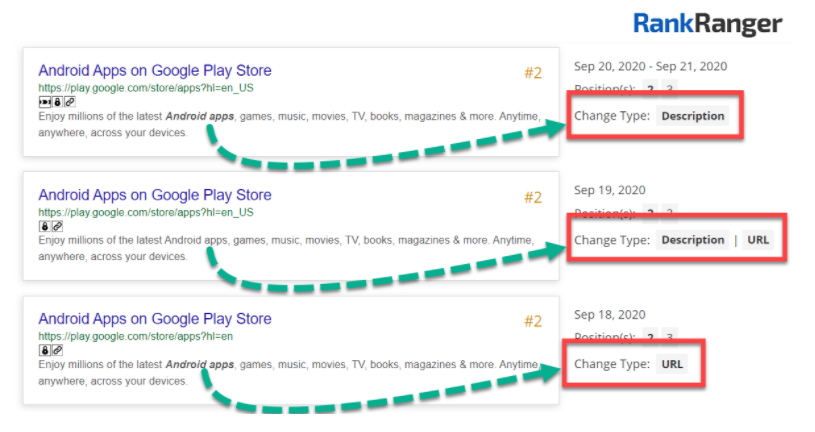This screenshot has width=815, height=432.
Task: Click the description snippet in the Sep 19 card
Action: point(286,248)
